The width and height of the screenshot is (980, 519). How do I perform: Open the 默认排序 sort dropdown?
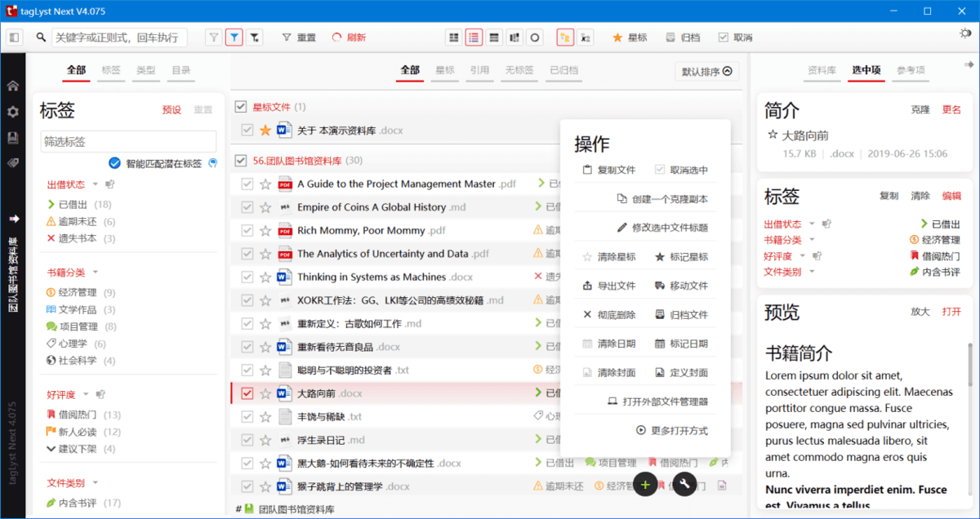[x=707, y=72]
